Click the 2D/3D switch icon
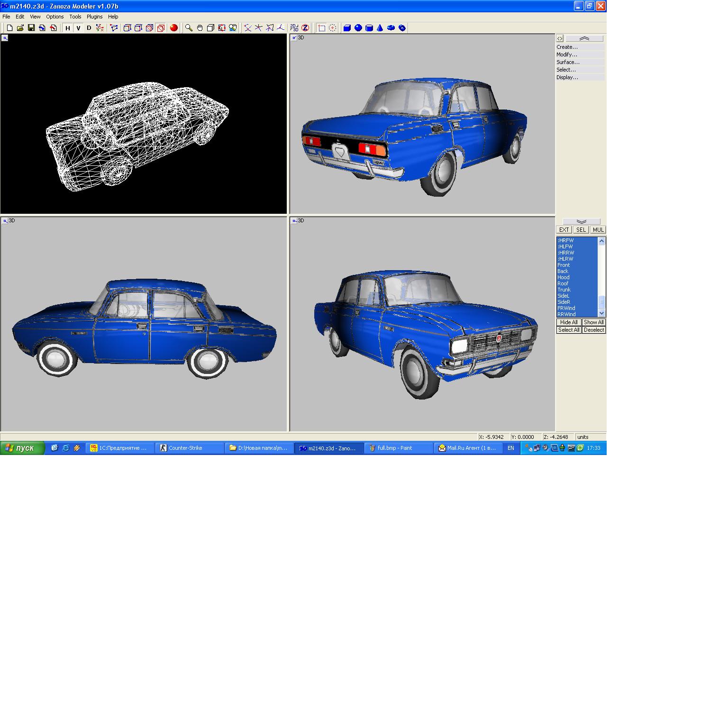The width and height of the screenshot is (728, 728). point(294,28)
